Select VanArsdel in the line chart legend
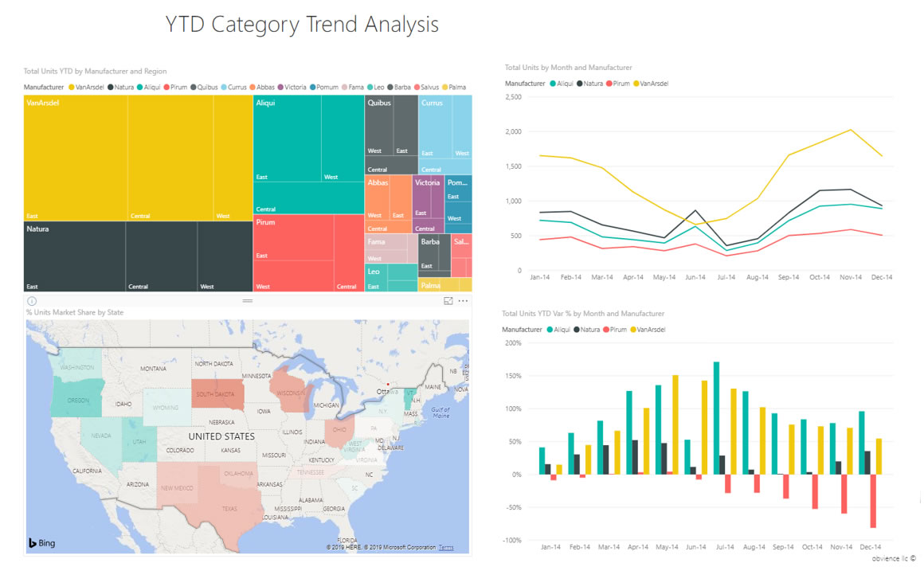This screenshot has height=567, width=924. (x=651, y=84)
